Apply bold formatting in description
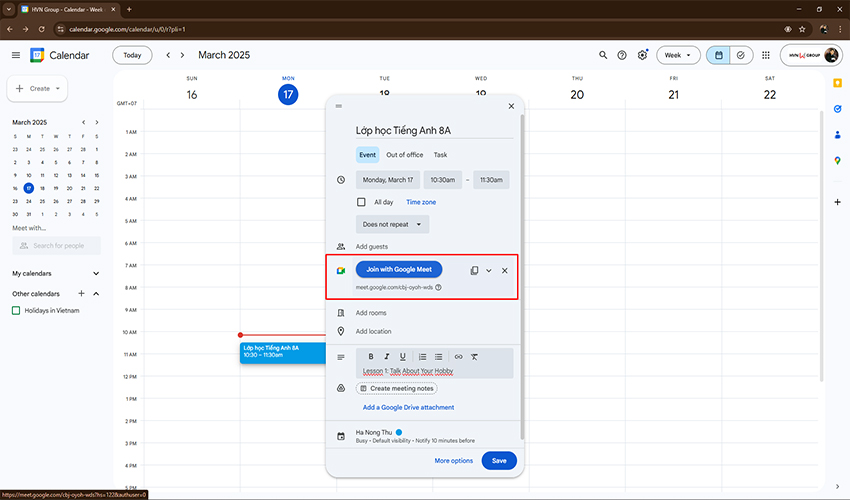Viewport: 850px width, 500px height. coord(371,356)
